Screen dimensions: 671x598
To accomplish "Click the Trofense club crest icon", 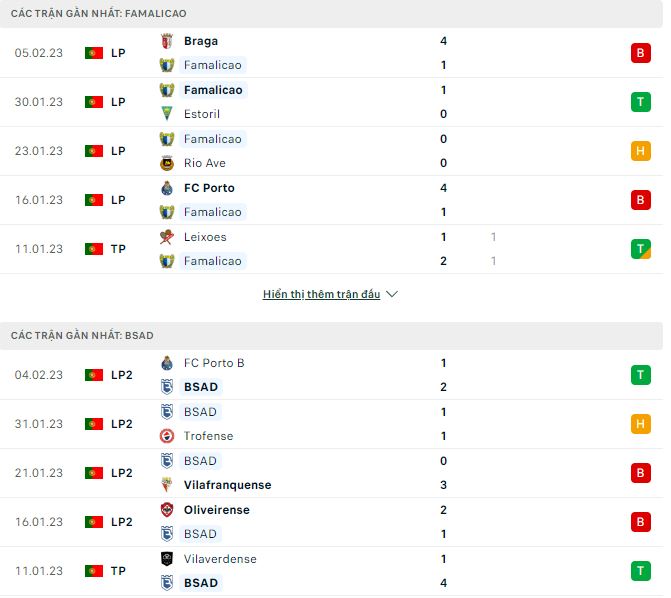I will point(167,436).
